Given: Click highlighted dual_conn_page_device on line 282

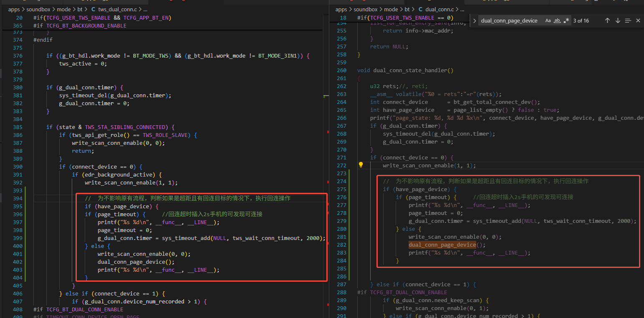Looking at the screenshot, I should pyautogui.click(x=442, y=245).
